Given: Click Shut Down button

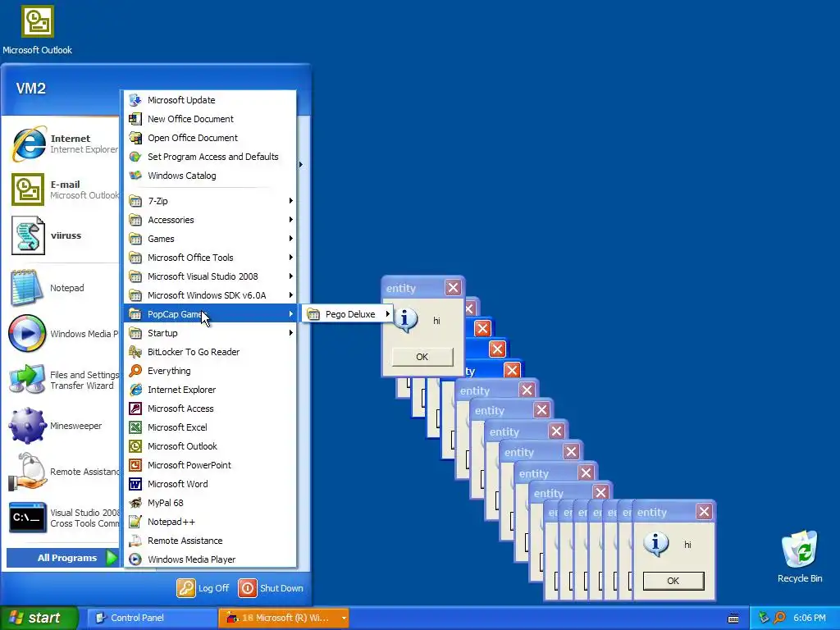Looking at the screenshot, I should click(271, 588).
